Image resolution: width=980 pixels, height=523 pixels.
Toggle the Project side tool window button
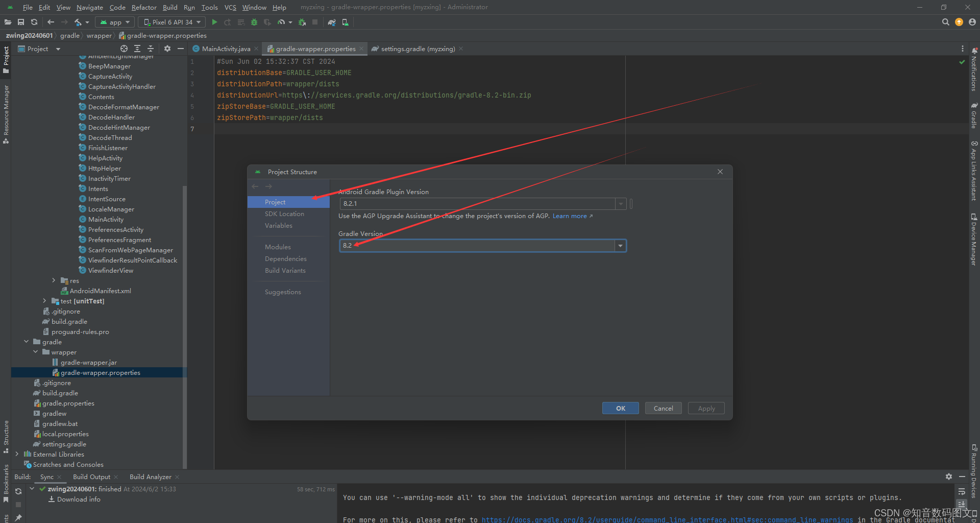click(6, 60)
